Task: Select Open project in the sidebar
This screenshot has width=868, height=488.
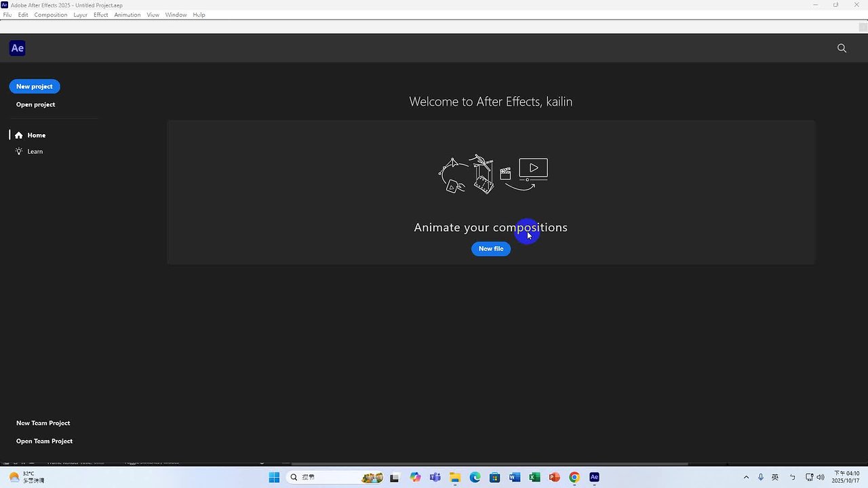Action: pyautogui.click(x=35, y=104)
